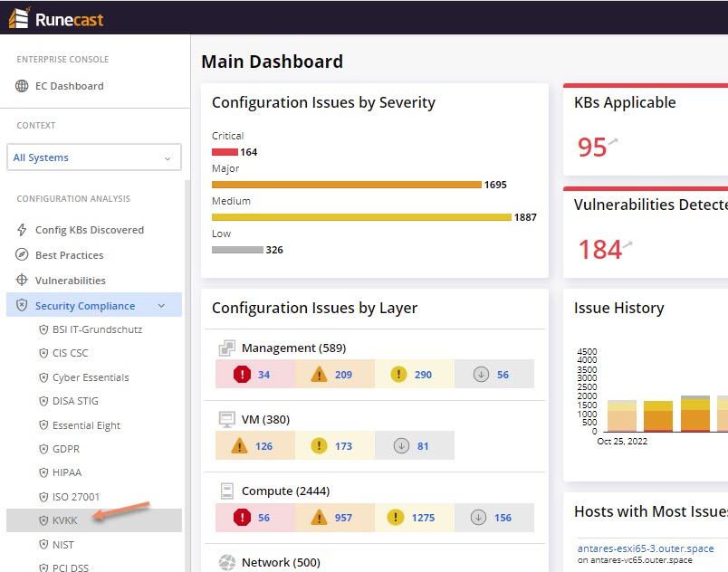Open the All Systems context dropdown
The width and height of the screenshot is (728, 572).
94,157
